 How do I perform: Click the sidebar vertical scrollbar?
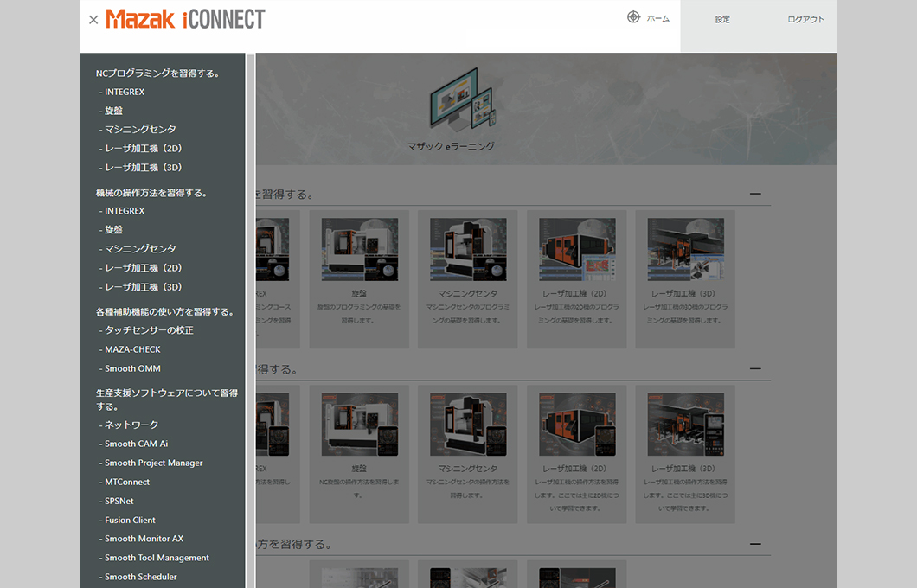click(251, 320)
